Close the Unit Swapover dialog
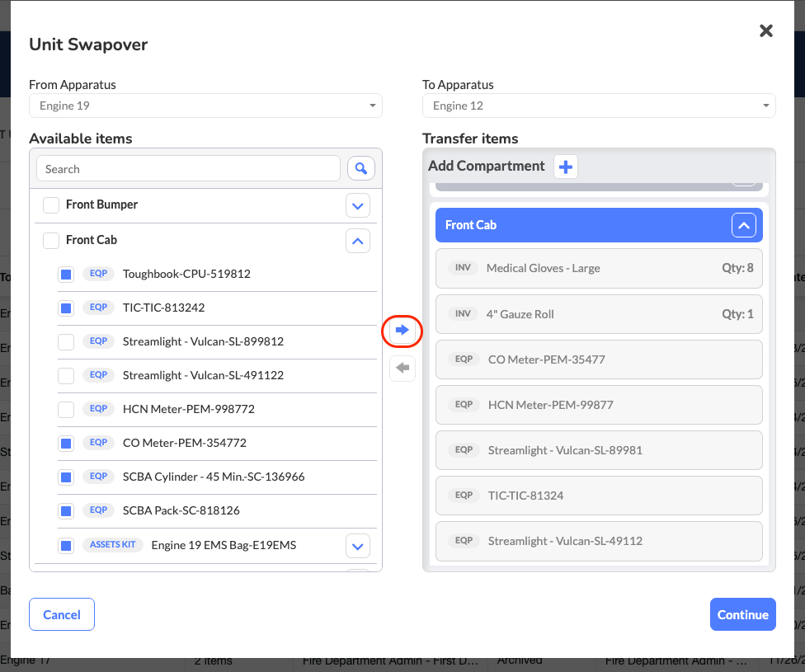This screenshot has width=805, height=672. (x=766, y=31)
